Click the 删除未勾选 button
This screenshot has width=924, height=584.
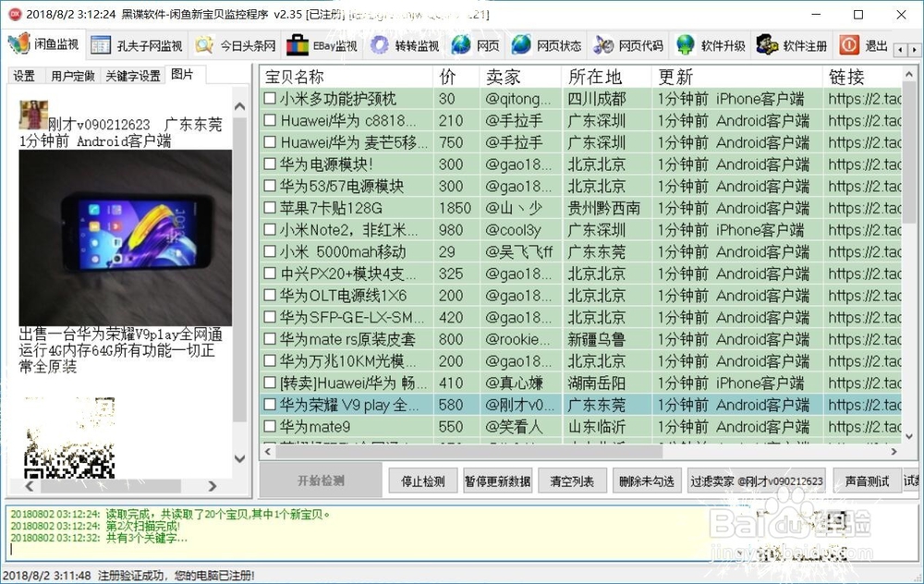(x=647, y=481)
